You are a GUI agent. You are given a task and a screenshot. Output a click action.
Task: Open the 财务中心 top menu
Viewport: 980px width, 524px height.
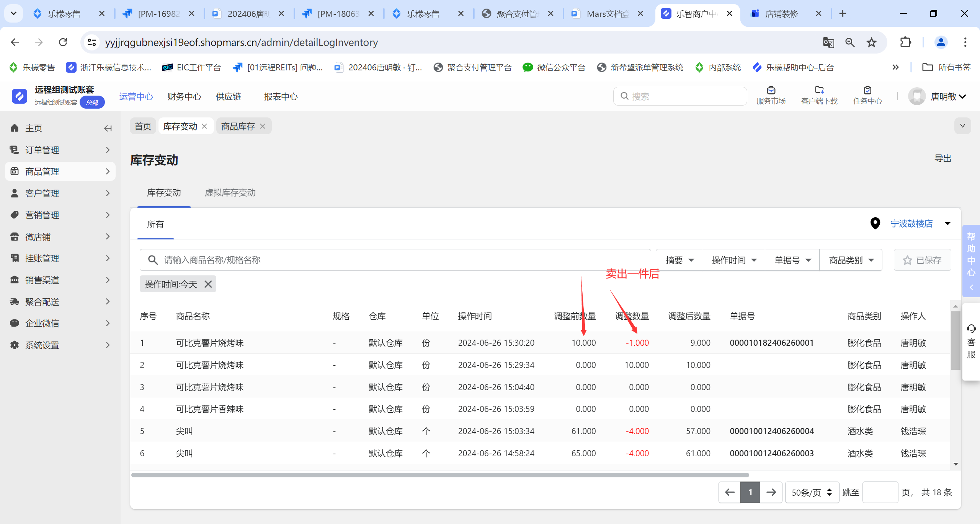[184, 97]
